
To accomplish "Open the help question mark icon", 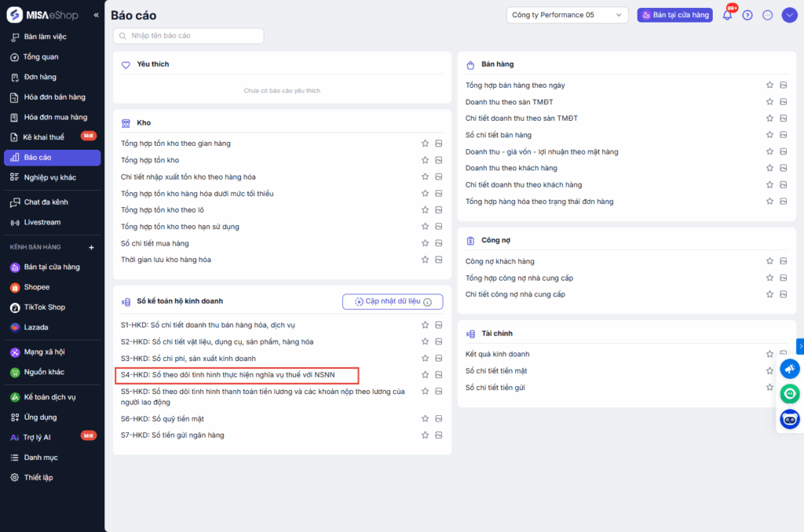I will [x=747, y=15].
